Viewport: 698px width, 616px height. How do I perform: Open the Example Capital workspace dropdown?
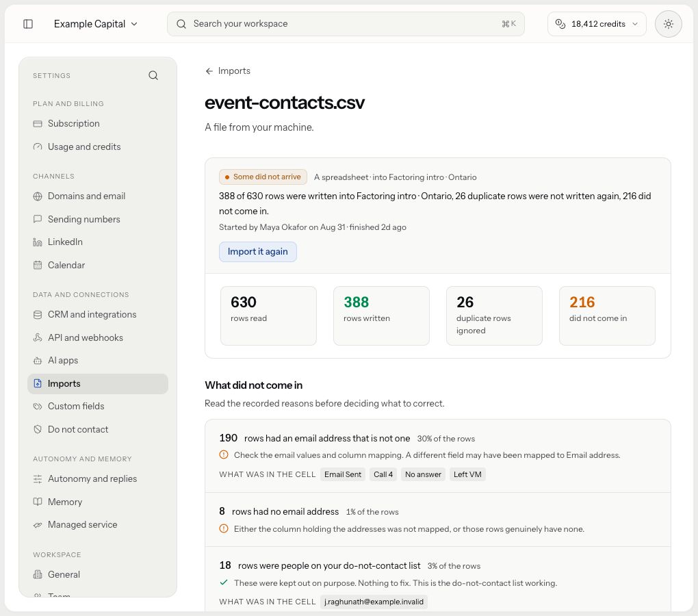(x=96, y=24)
